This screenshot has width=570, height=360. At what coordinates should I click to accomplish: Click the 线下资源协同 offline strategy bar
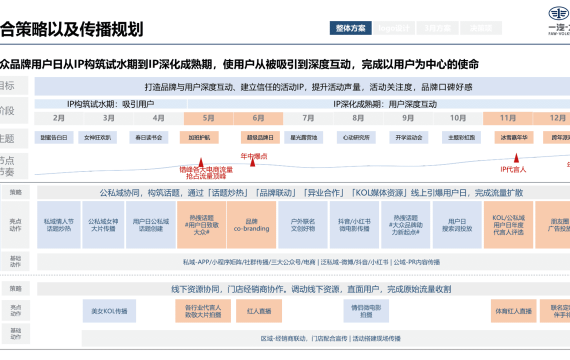pos(304,289)
